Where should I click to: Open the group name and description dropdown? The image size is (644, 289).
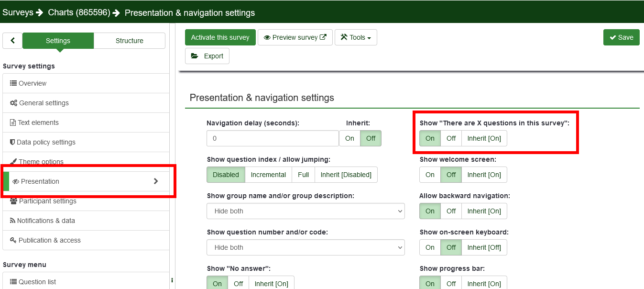pyautogui.click(x=306, y=211)
